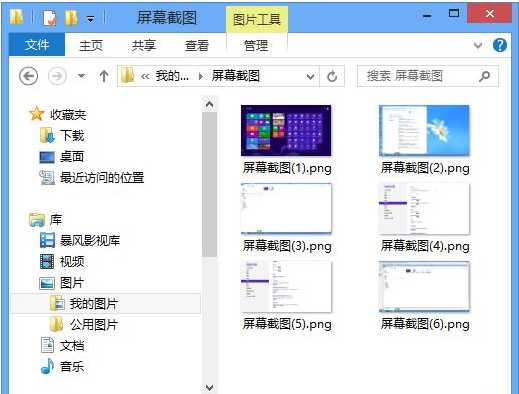Select the 屏幕截图(4).png thumbnail
The width and height of the screenshot is (519, 394).
[x=424, y=209]
